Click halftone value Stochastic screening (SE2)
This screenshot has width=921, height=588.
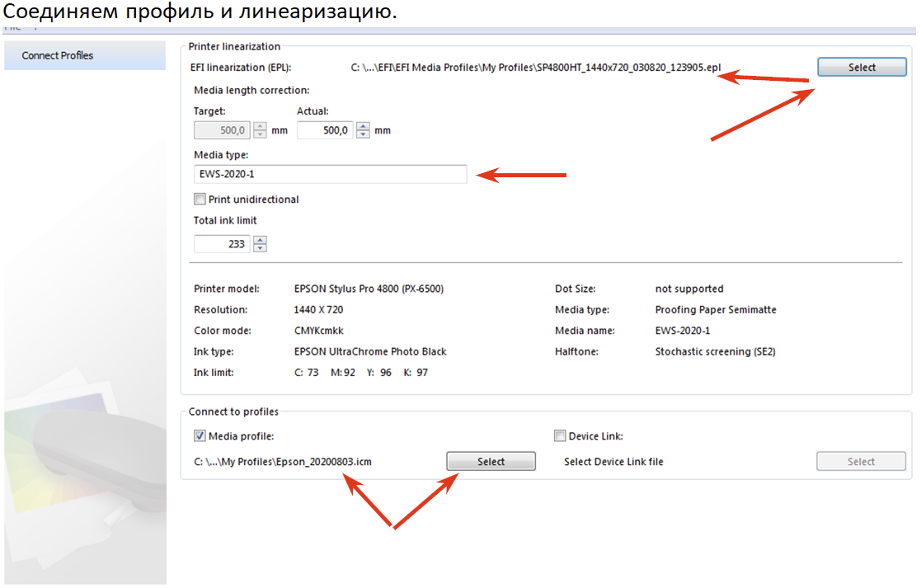715,352
